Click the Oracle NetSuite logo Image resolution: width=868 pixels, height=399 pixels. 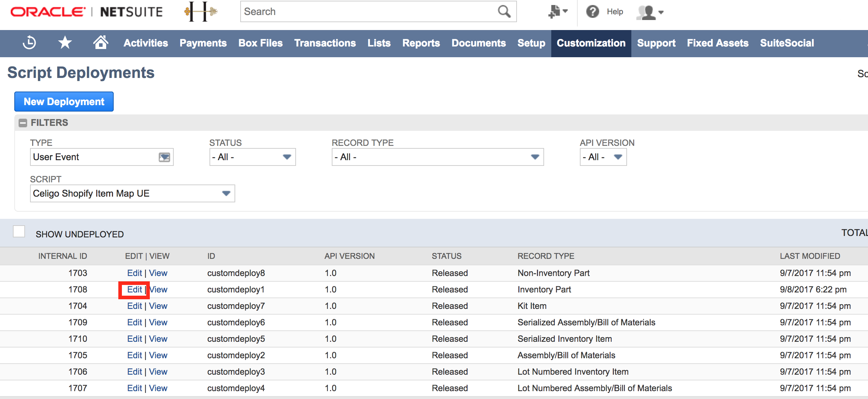coord(87,12)
